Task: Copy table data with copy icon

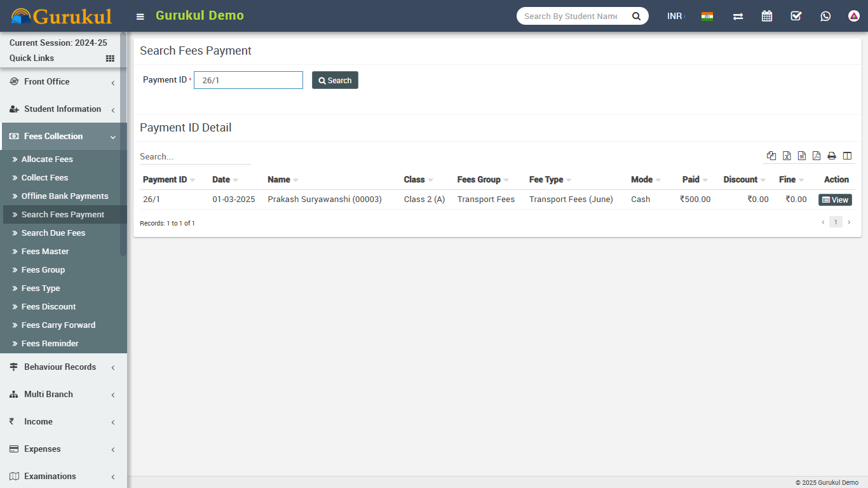Action: pos(771,156)
